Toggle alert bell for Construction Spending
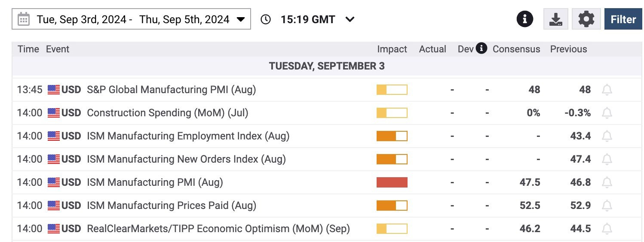This screenshot has height=242, width=644. tap(607, 113)
